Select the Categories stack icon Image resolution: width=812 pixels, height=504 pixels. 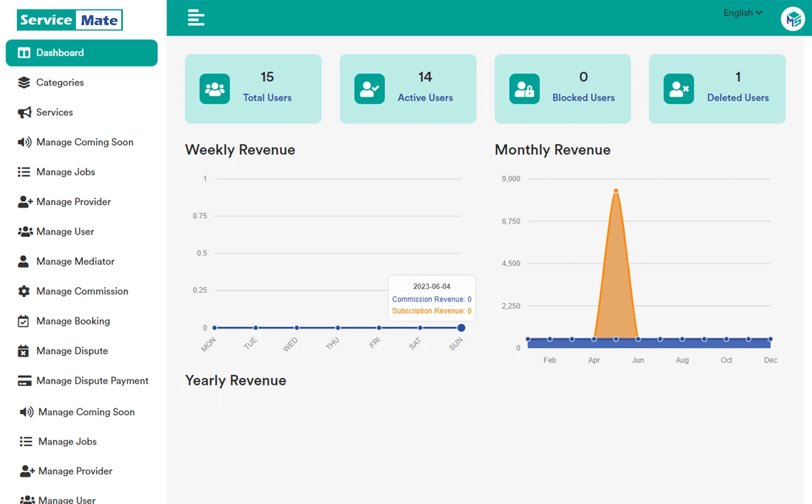(24, 82)
